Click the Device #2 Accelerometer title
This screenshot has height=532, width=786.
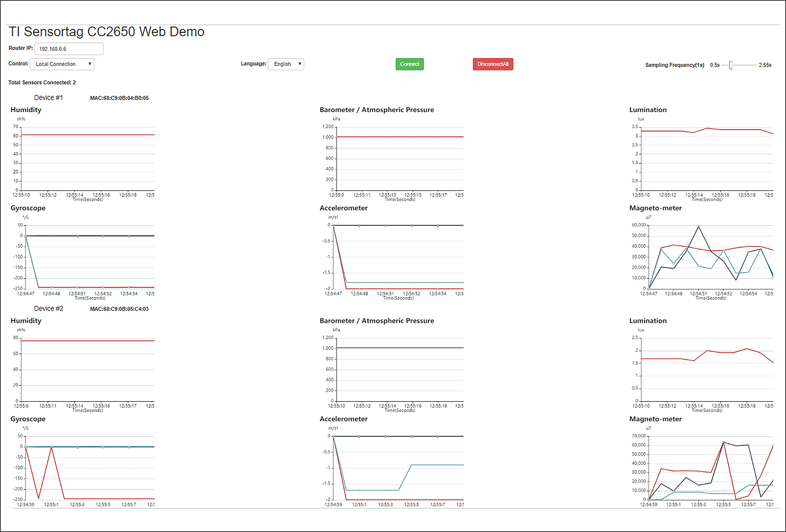click(x=343, y=419)
